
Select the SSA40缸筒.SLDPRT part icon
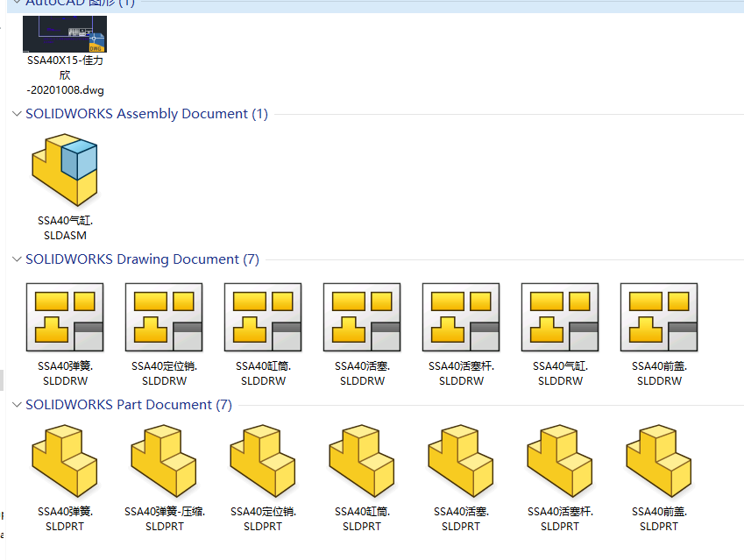[362, 461]
